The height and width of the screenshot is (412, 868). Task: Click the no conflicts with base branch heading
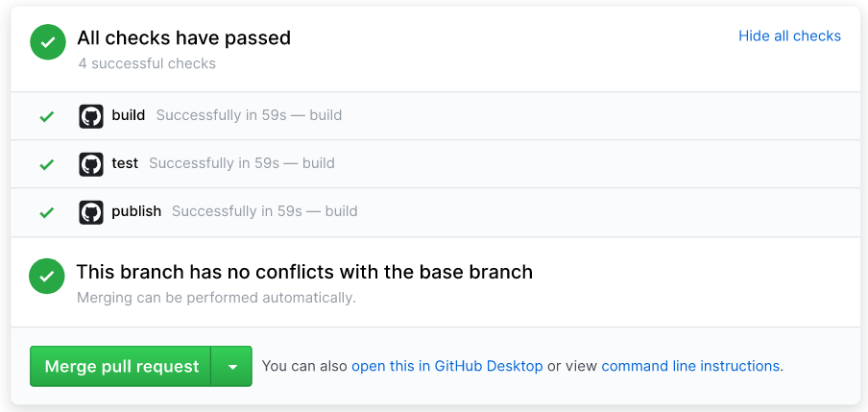304,272
